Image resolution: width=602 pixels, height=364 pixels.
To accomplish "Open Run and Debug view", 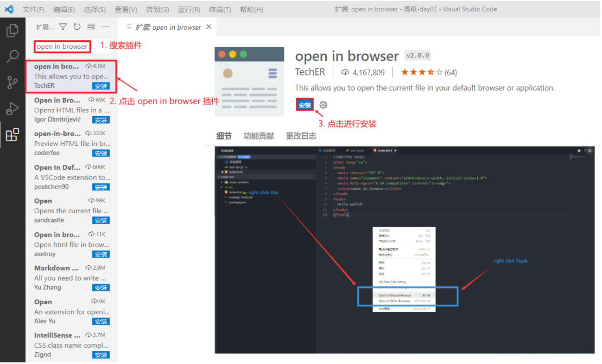I will tap(12, 109).
